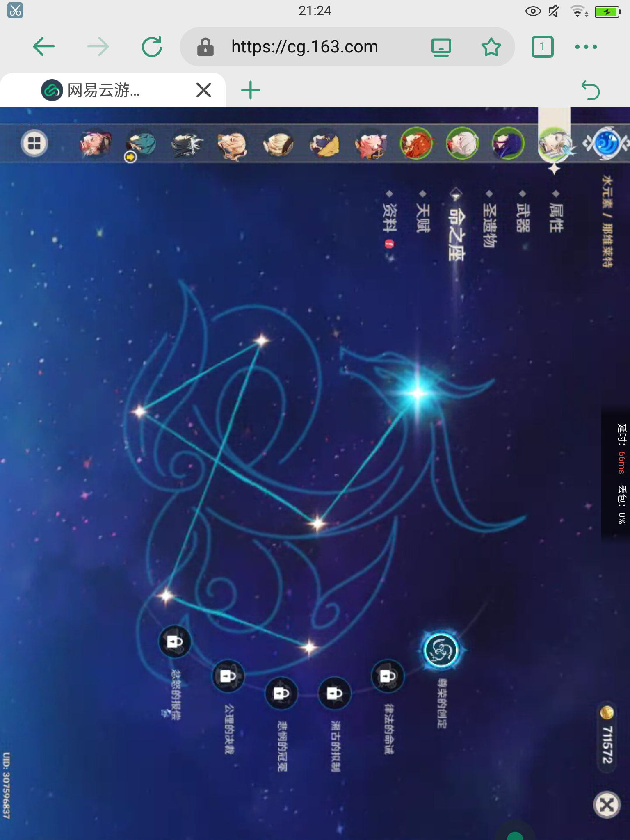This screenshot has height=840, width=630.
Task: Open the screenshot scissors tool icon
Action: click(15, 11)
